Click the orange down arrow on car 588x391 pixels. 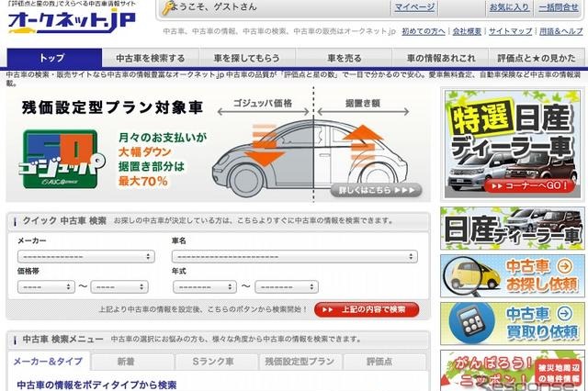pyautogui.click(x=265, y=146)
